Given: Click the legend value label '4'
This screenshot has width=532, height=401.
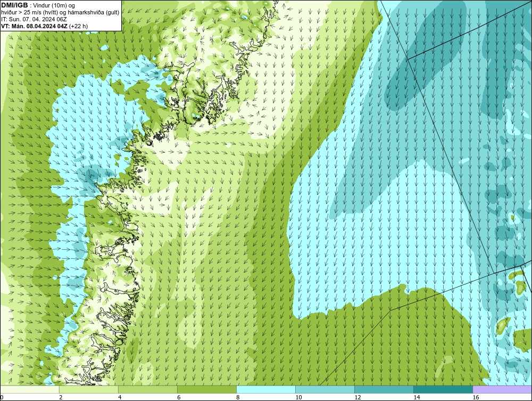Looking at the screenshot, I should click(x=119, y=397).
